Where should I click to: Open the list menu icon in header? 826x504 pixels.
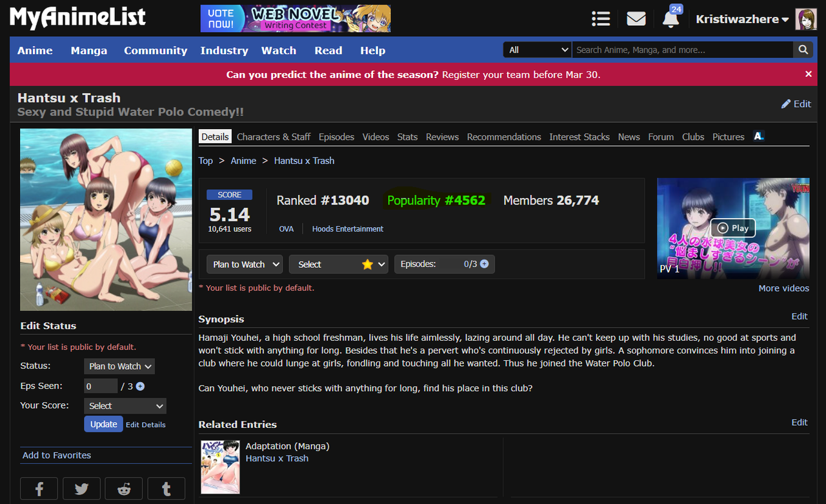601,19
